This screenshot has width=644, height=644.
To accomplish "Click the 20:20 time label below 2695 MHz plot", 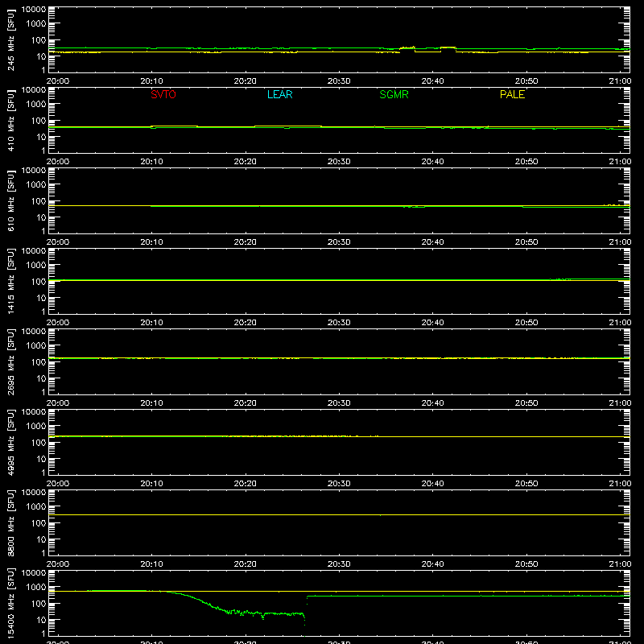I will click(x=246, y=403).
